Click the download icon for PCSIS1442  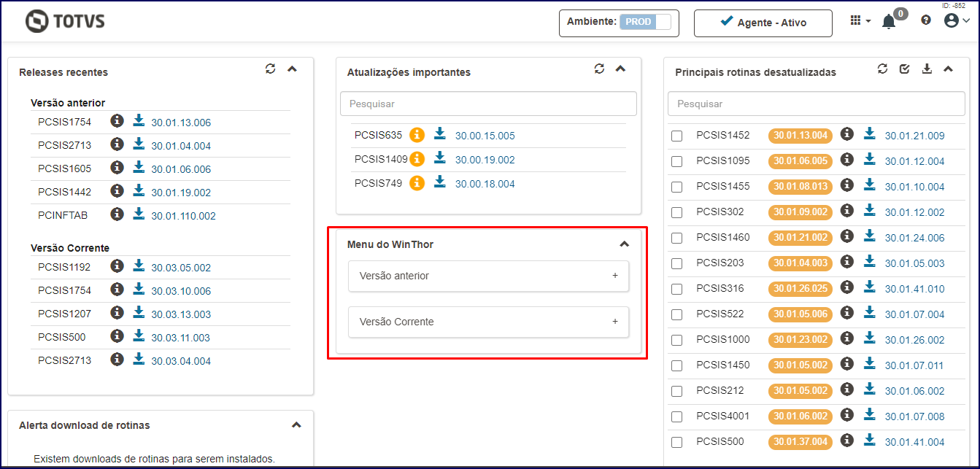(139, 190)
